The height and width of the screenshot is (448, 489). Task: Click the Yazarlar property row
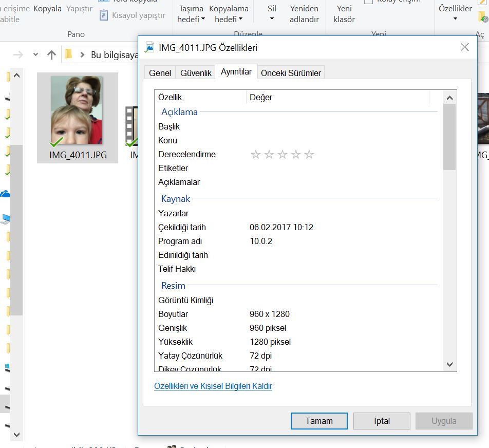[298, 213]
